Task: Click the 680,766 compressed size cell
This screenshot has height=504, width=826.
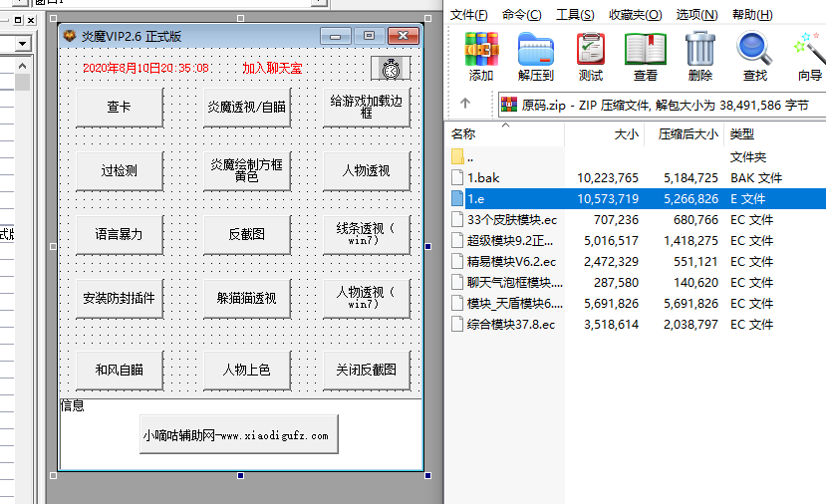Action: pyautogui.click(x=695, y=219)
